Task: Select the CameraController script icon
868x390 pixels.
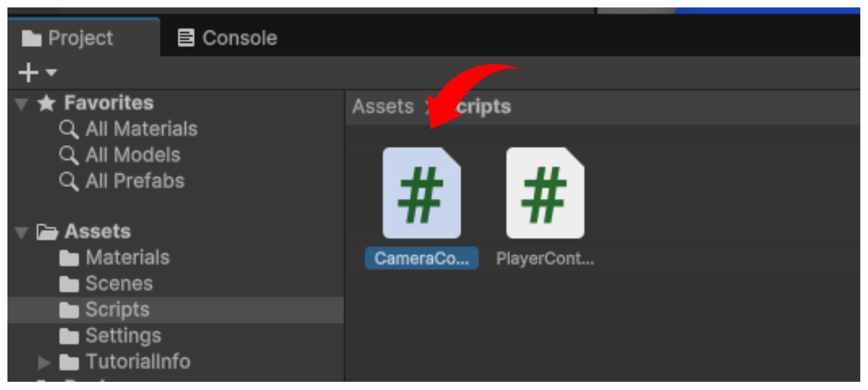Action: tap(421, 193)
